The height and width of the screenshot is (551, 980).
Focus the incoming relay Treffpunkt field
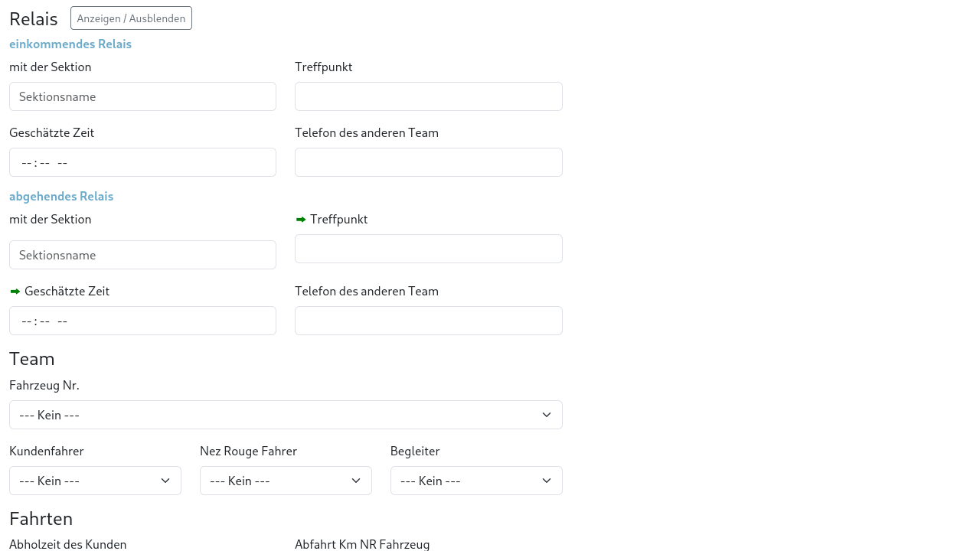[428, 96]
